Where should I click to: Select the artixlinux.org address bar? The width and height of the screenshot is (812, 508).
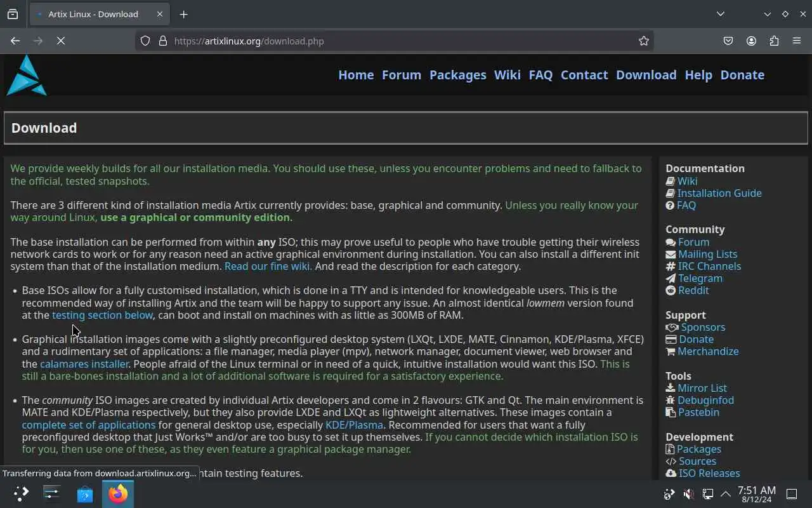point(393,41)
